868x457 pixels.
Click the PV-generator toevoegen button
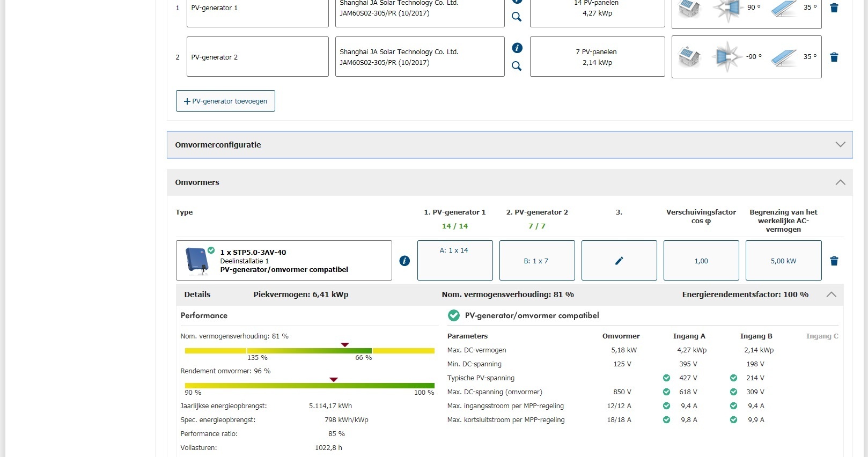(225, 101)
